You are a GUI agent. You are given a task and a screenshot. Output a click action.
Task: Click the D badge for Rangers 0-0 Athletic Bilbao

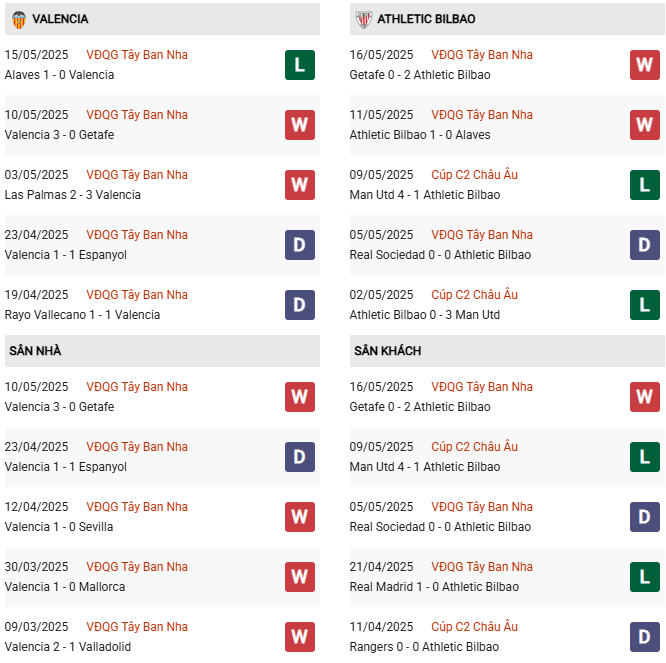click(644, 637)
